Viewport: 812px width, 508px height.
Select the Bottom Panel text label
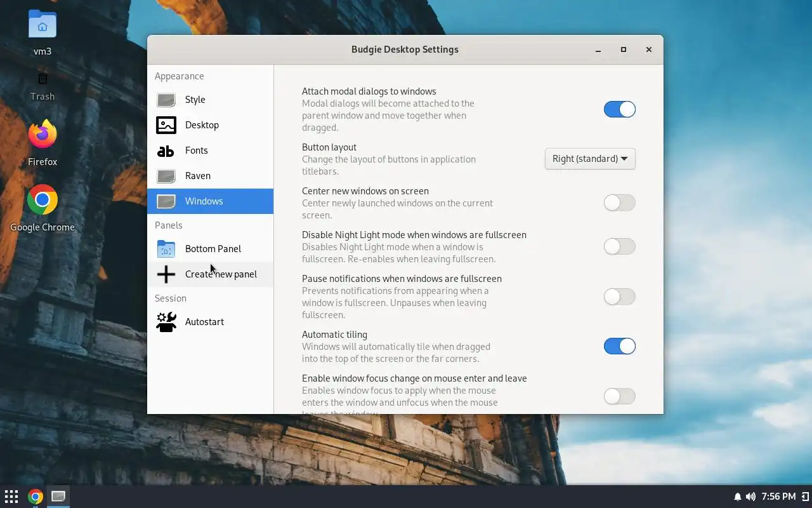(213, 249)
